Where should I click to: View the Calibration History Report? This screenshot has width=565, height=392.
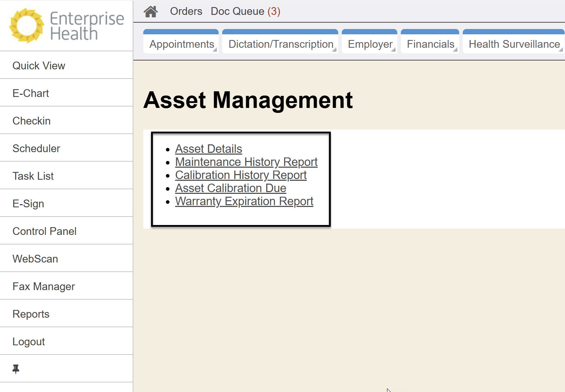point(241,175)
